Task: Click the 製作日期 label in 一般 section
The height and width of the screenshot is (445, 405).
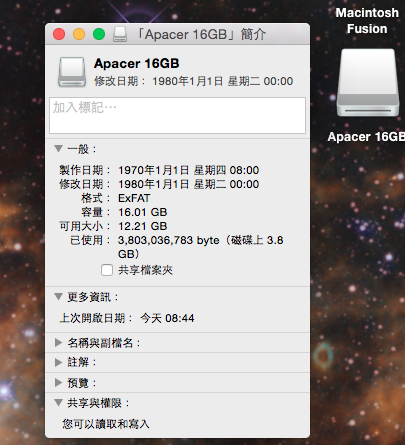Action: tap(85, 170)
